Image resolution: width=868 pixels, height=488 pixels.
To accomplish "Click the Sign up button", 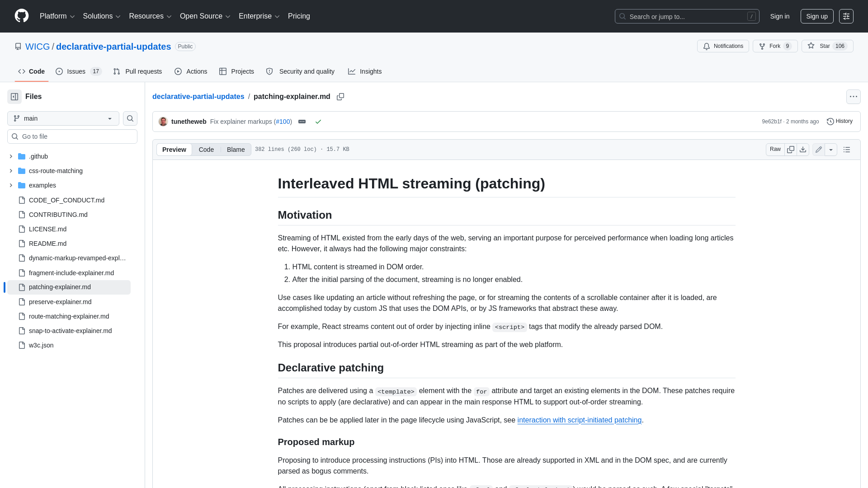I will point(817,16).
